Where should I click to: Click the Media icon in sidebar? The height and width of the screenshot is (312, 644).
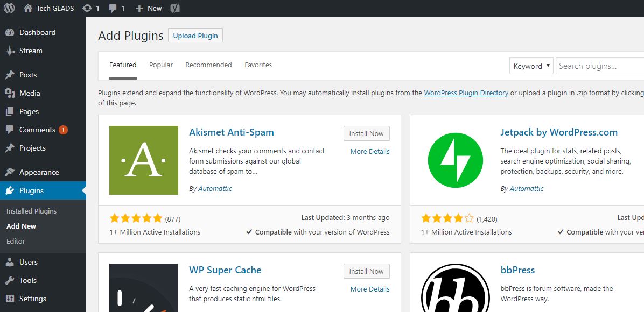click(x=10, y=93)
